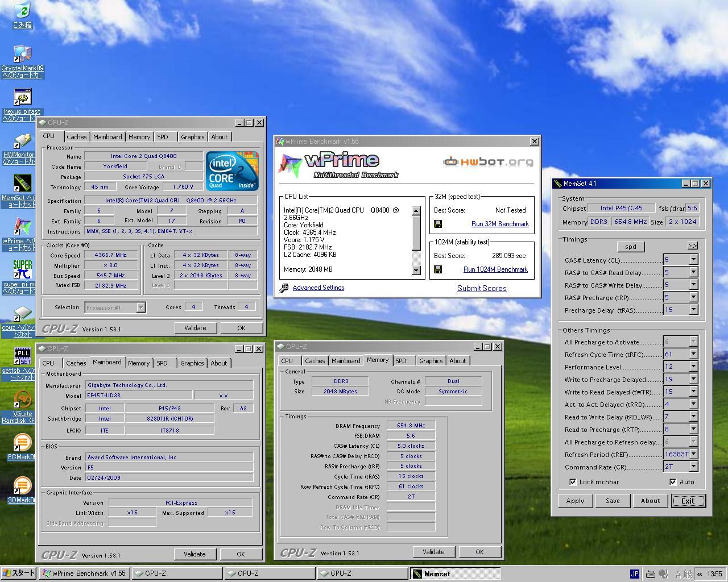Image resolution: width=728 pixels, height=582 pixels.
Task: Open About tab in Memory CPU-Z window
Action: pos(457,361)
